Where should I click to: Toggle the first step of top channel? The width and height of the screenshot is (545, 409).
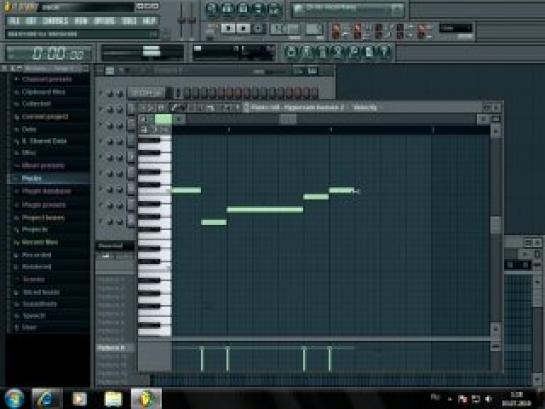pos(178,93)
